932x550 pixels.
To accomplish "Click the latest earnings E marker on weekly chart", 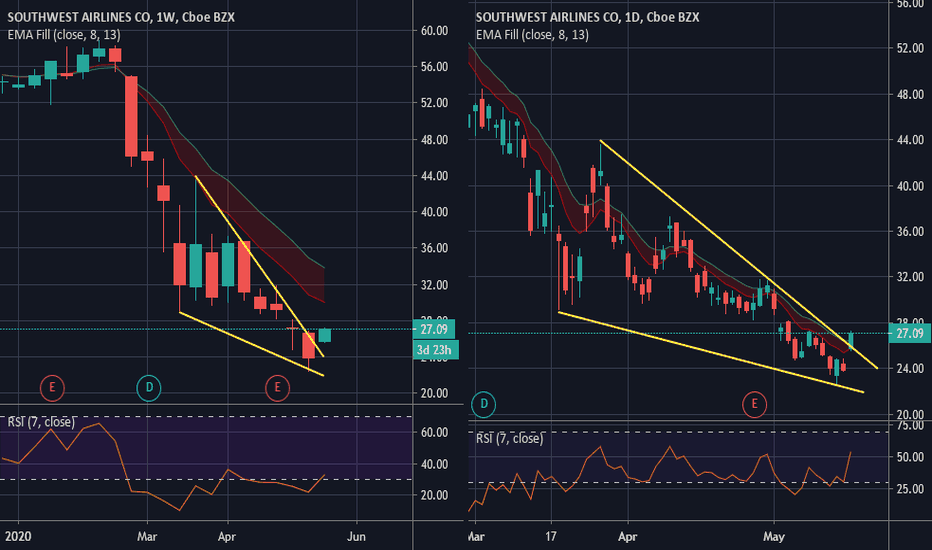I will (277, 388).
